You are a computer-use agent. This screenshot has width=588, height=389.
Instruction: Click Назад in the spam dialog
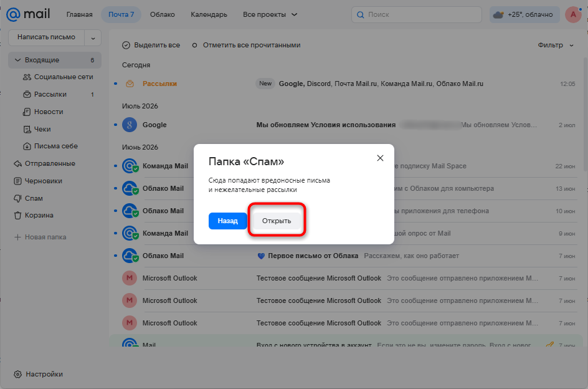click(x=227, y=221)
